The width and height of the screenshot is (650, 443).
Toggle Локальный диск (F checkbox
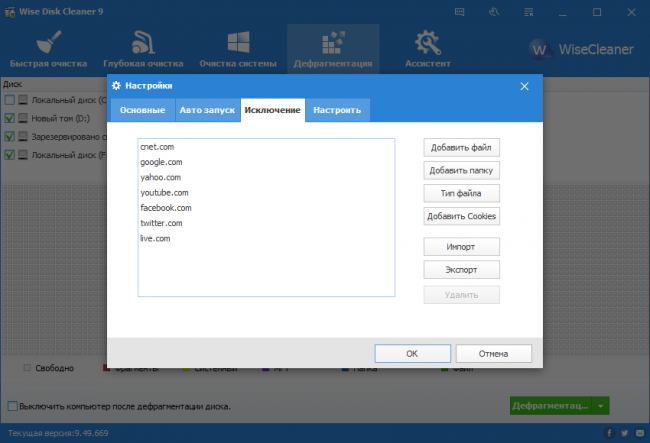coord(10,155)
